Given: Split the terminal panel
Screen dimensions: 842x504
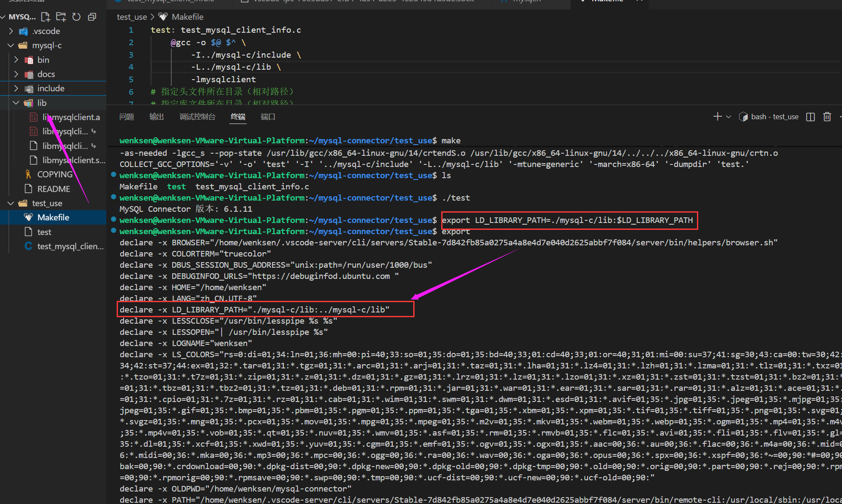Looking at the screenshot, I should click(x=810, y=117).
